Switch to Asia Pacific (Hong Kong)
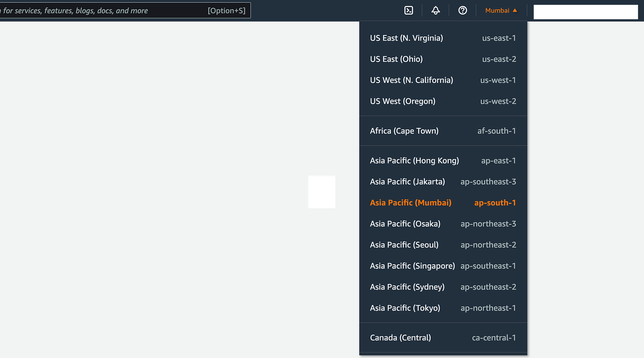Screen dimensions: 644x358 [x=443, y=160]
